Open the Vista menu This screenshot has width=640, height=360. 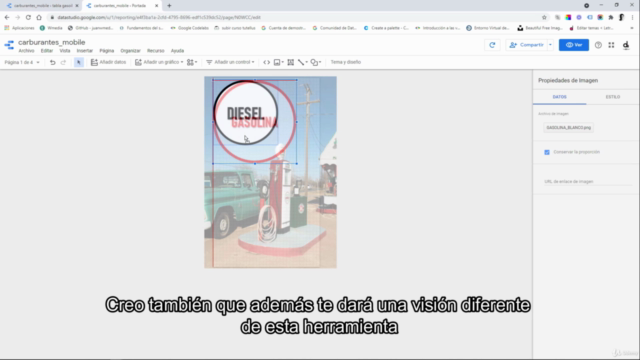tap(65, 51)
